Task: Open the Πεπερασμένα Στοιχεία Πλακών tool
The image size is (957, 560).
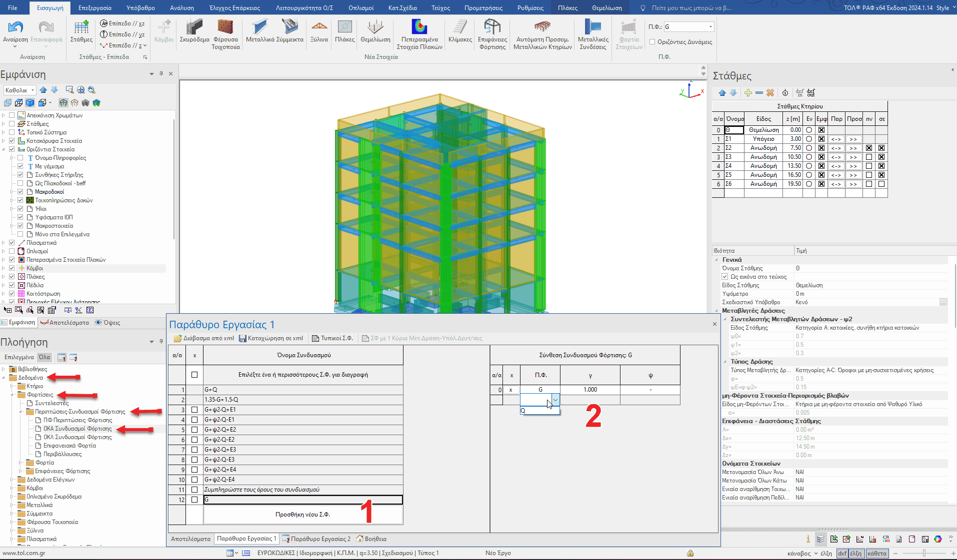Action: click(419, 28)
